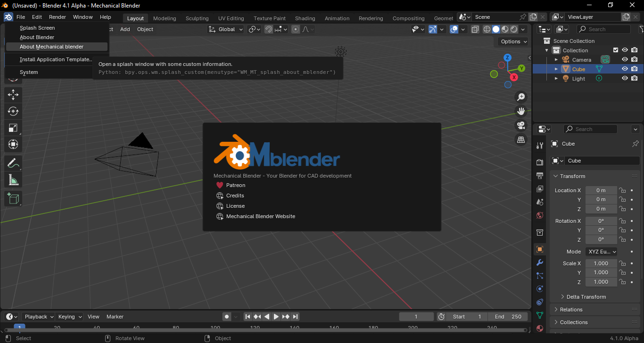Collapse the Transform panel
The width and height of the screenshot is (644, 343).
[594, 176]
